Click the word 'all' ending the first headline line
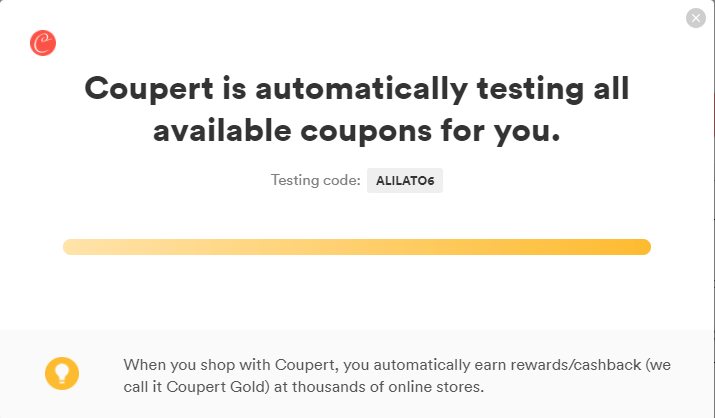 pos(611,89)
